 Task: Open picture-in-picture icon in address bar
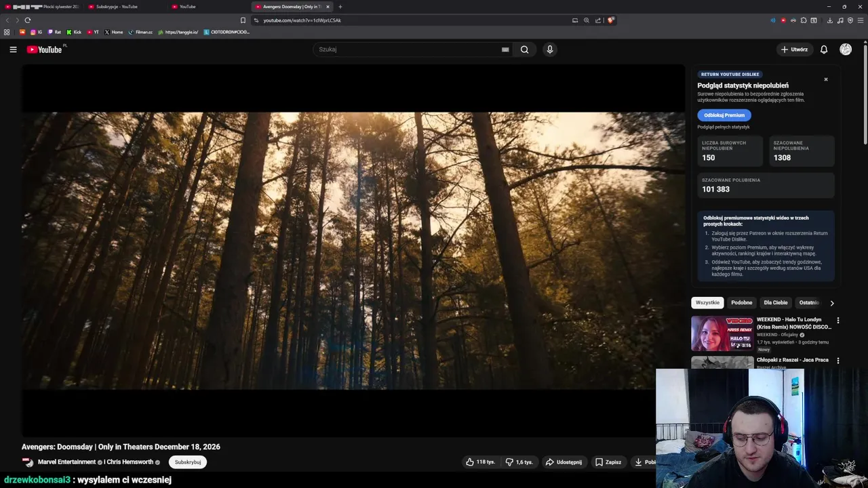click(575, 20)
